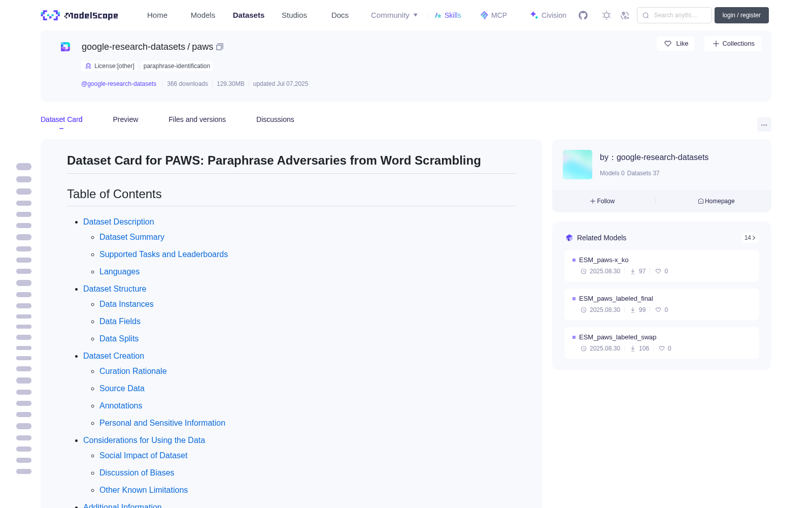This screenshot has height=508, width=812.
Task: Copy the dataset name with copy icon
Action: tap(220, 47)
